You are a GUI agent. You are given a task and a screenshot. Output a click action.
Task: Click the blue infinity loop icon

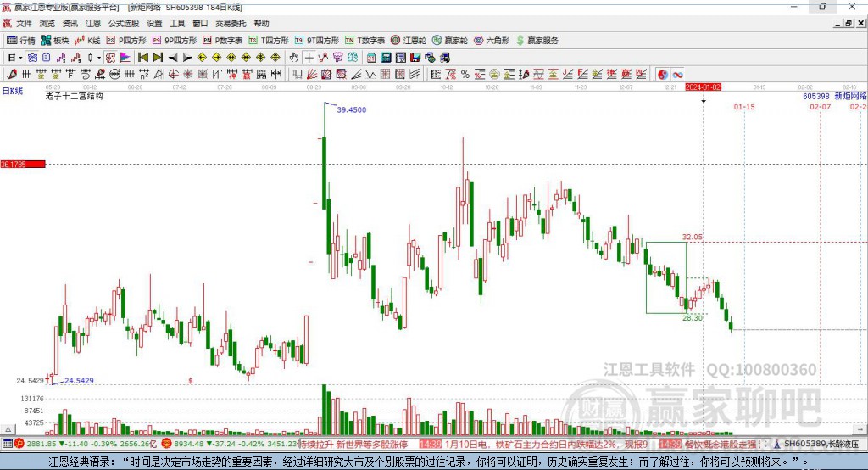(677, 75)
